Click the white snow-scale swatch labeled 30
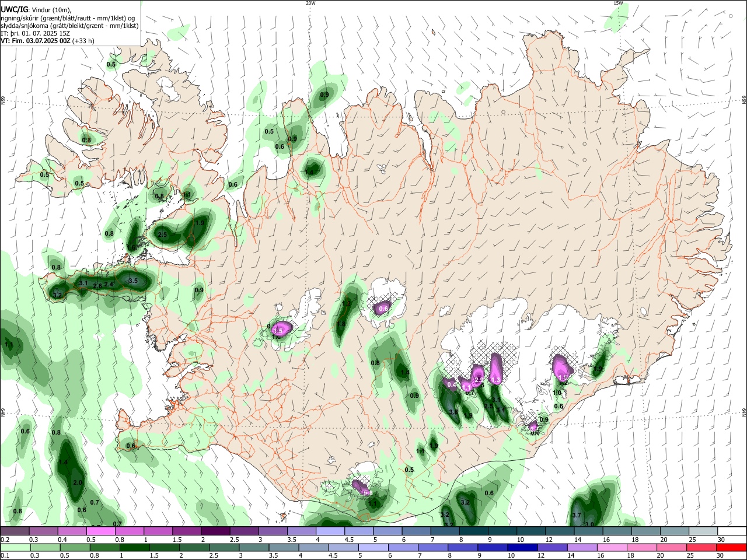 731,531
